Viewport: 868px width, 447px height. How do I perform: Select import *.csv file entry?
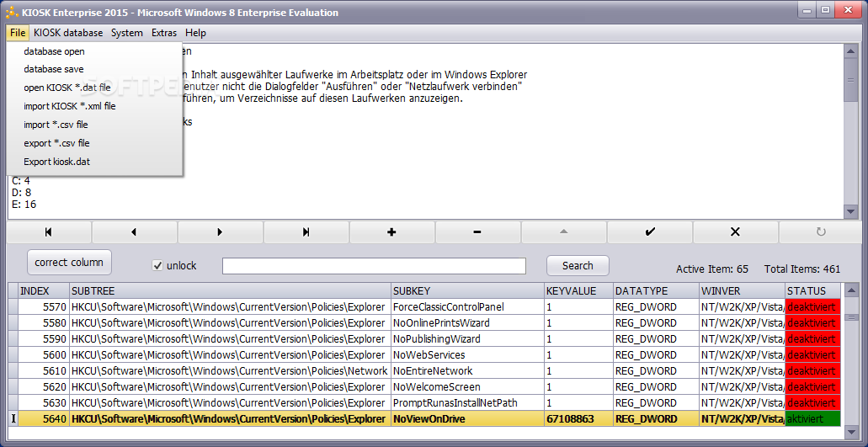(x=94, y=125)
